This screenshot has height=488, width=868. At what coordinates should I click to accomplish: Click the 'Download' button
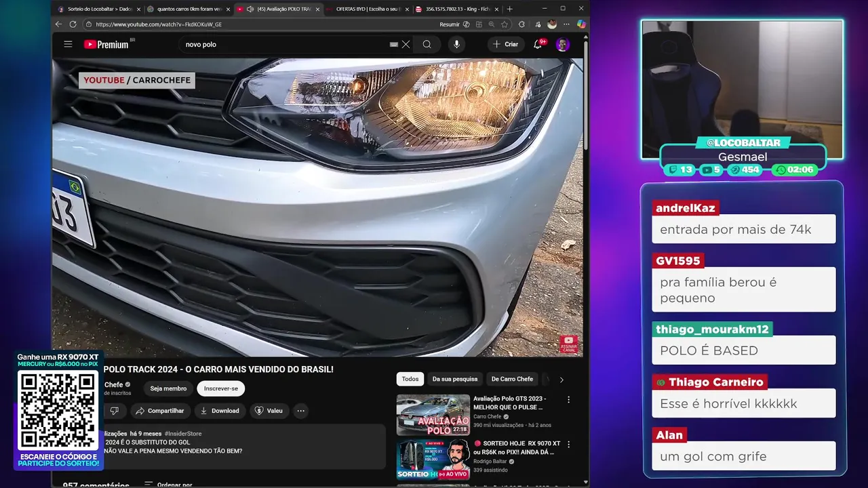[x=220, y=411]
